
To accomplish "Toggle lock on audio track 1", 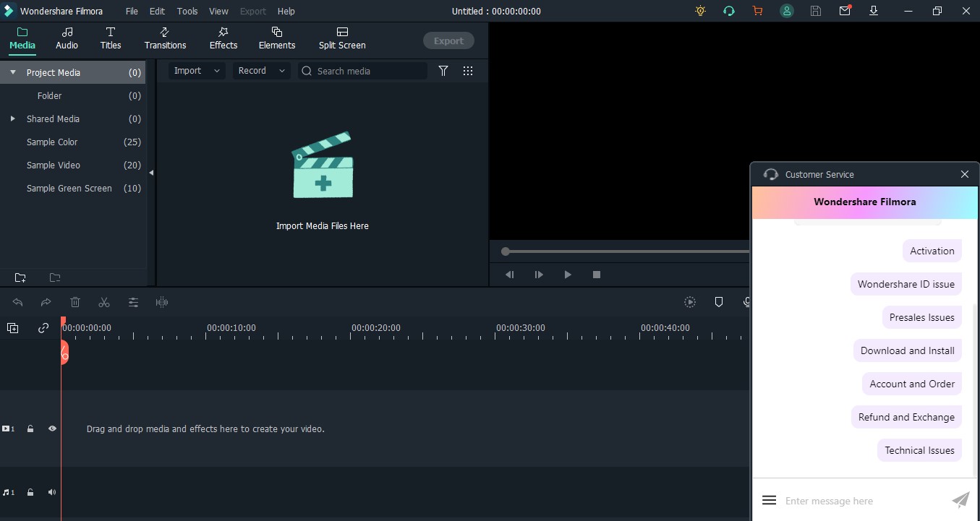I will [30, 492].
